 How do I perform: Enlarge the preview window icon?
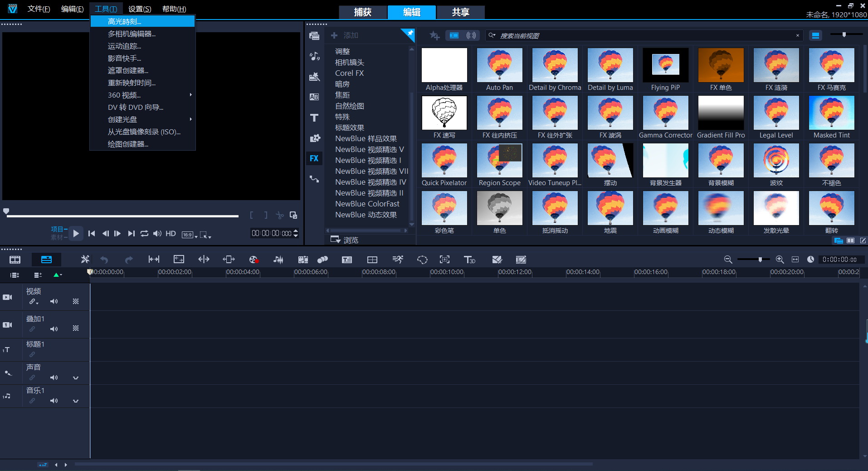tap(293, 215)
